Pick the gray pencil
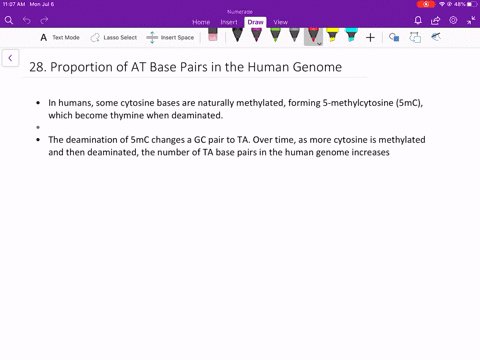The height and width of the screenshot is (360, 480). [x=294, y=35]
